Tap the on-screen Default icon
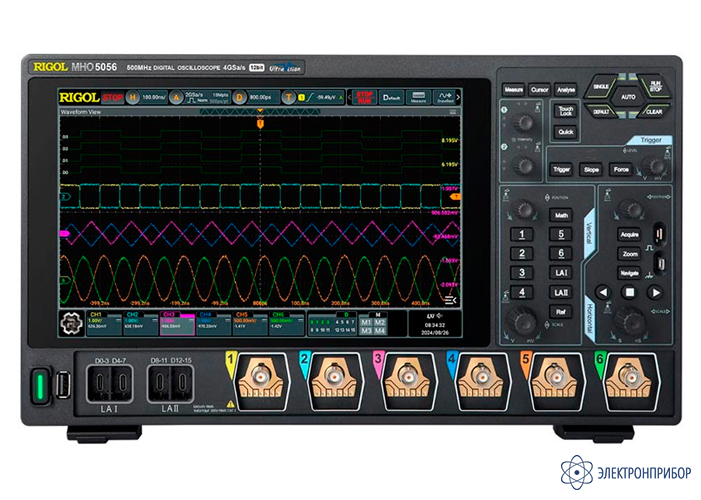701x500 pixels. pos(392,97)
